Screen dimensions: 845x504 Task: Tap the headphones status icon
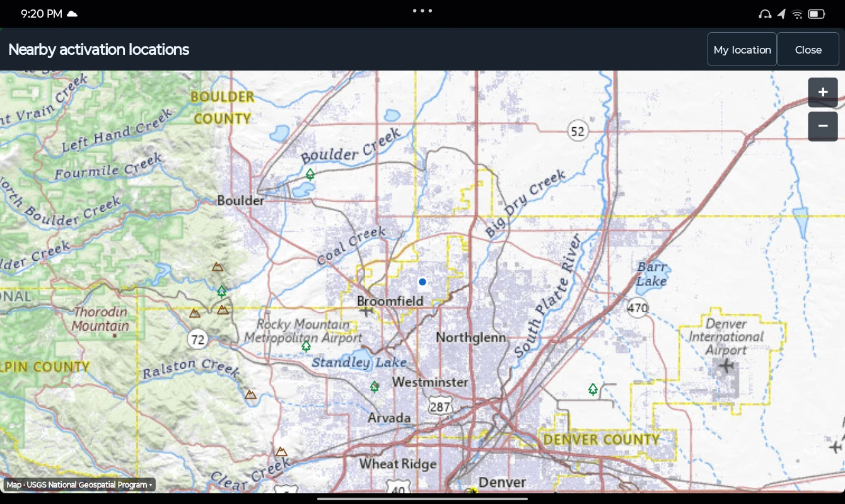click(765, 14)
